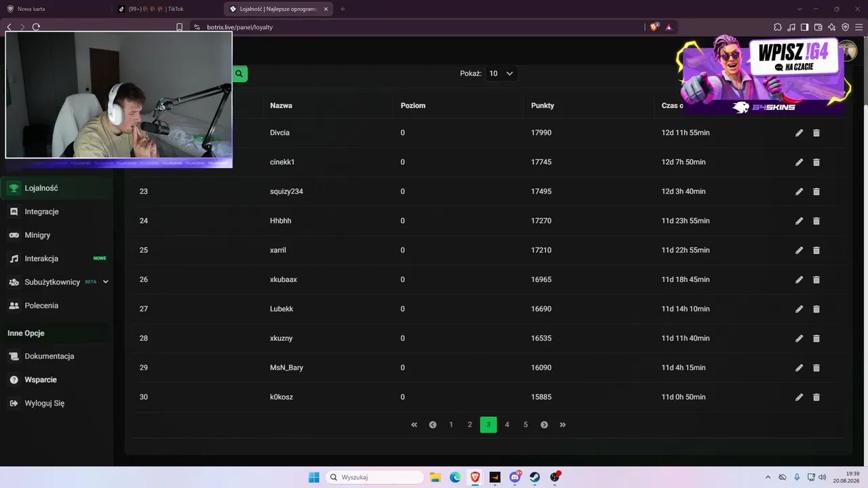Jump to the first page arrow
Screen dimensions: 868x488
click(414, 425)
